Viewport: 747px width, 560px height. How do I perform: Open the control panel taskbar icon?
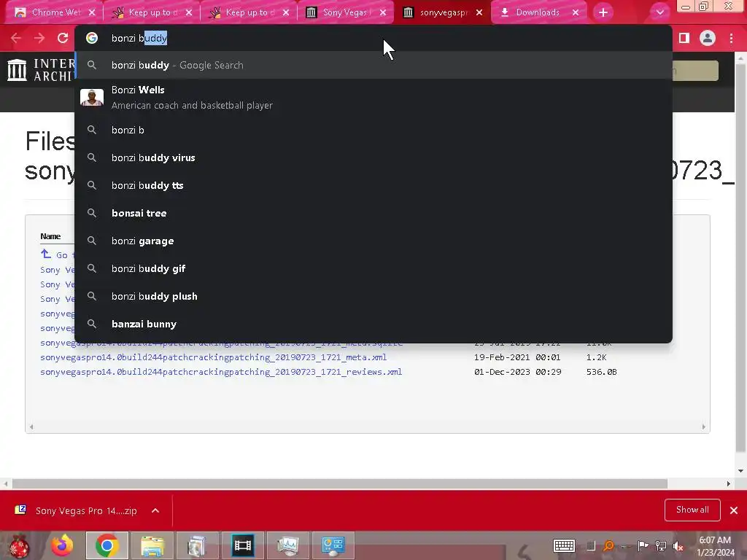pyautogui.click(x=333, y=545)
